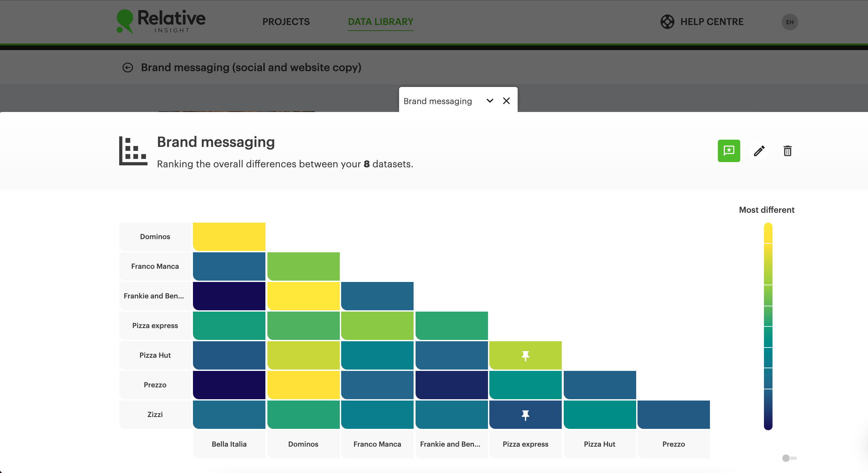This screenshot has height=473, width=868.
Task: Click the Frankie and Ben... column label
Action: tap(451, 444)
